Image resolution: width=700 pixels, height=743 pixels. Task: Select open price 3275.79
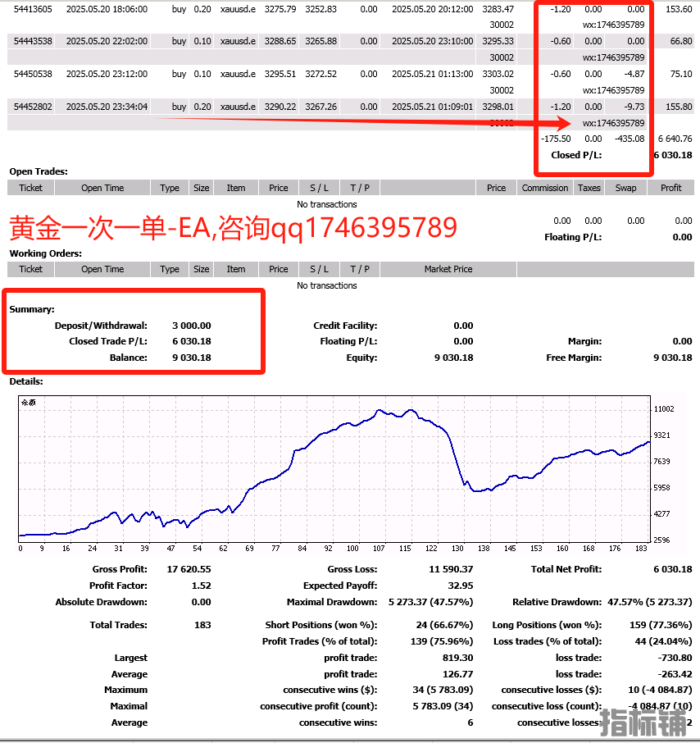[280, 9]
